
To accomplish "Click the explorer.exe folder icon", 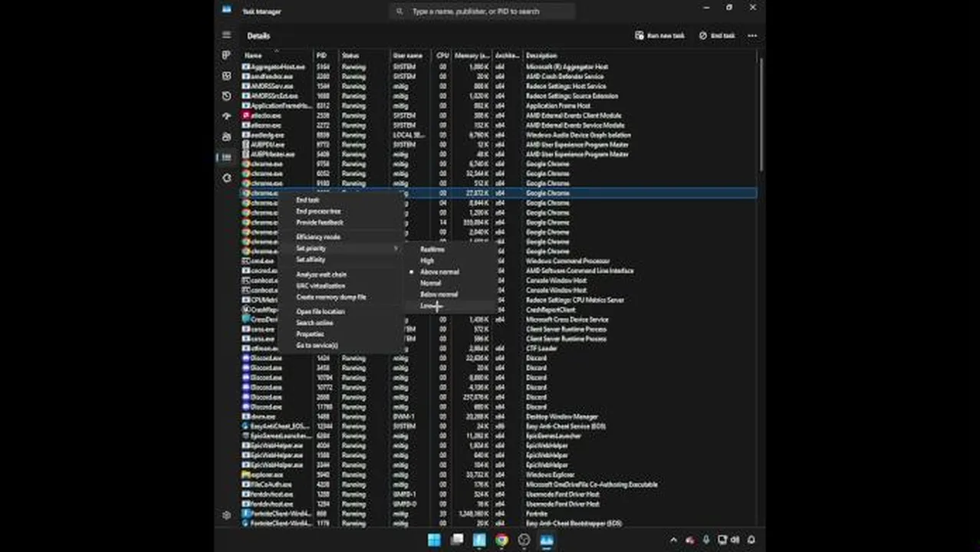I will (246, 475).
